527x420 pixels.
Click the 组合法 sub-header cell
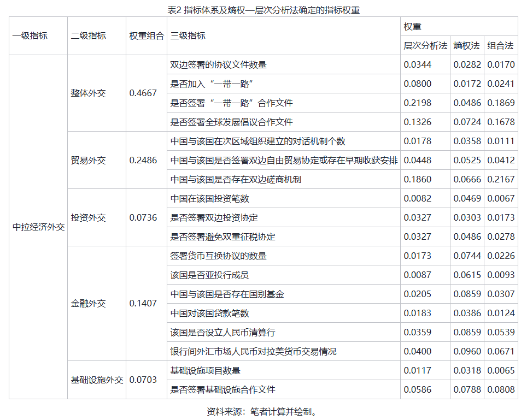point(500,45)
